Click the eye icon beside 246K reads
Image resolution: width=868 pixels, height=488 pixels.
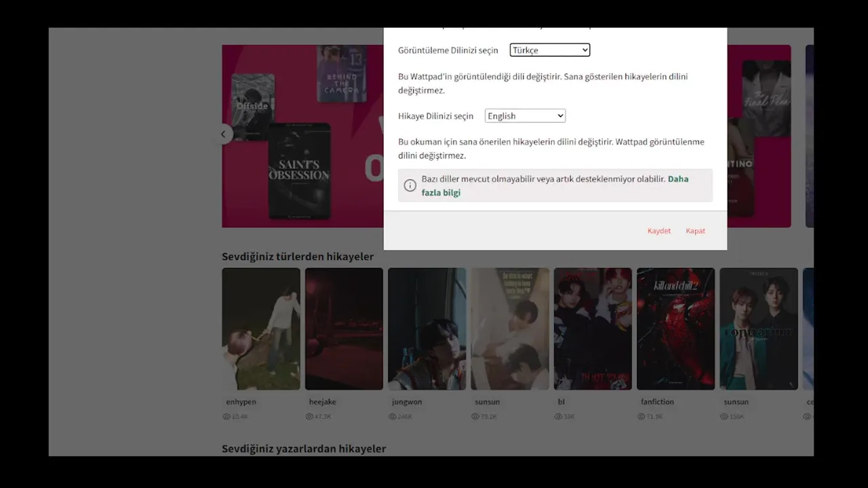(393, 417)
